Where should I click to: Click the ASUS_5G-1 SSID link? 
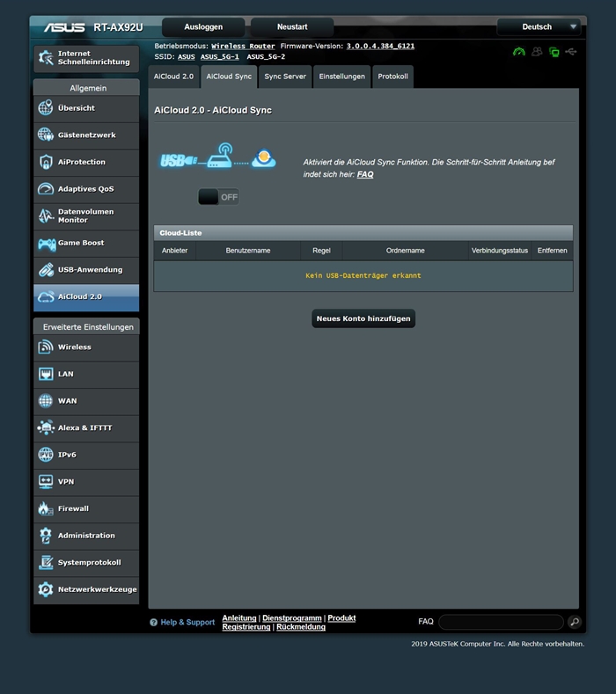coord(220,56)
